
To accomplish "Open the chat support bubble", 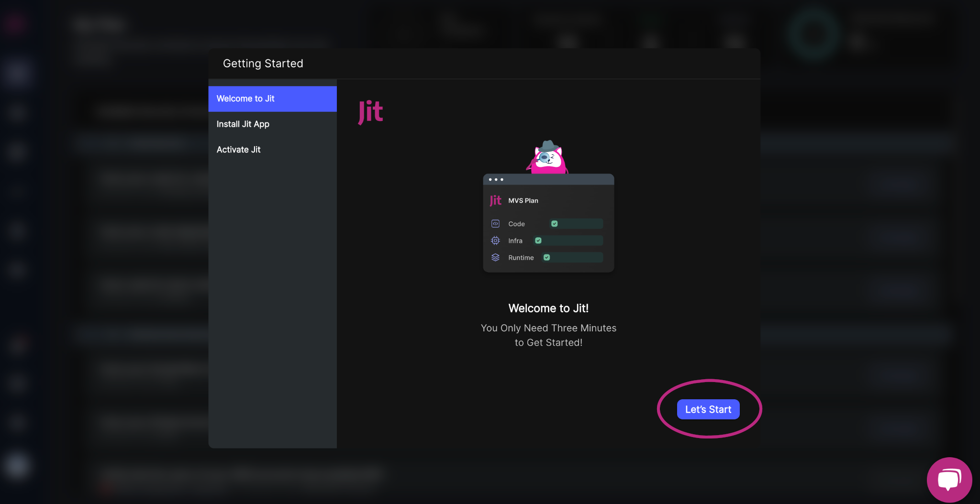I will 949,480.
